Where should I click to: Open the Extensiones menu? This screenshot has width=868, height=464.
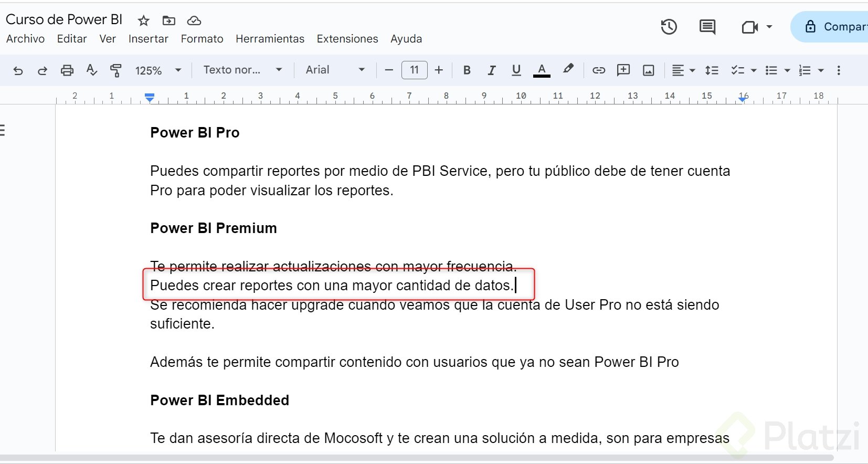pyautogui.click(x=347, y=39)
